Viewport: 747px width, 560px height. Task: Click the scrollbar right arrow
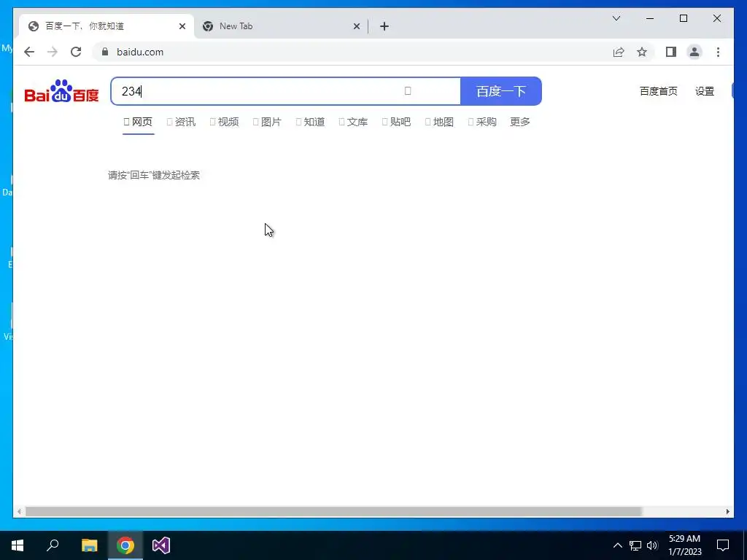point(727,511)
